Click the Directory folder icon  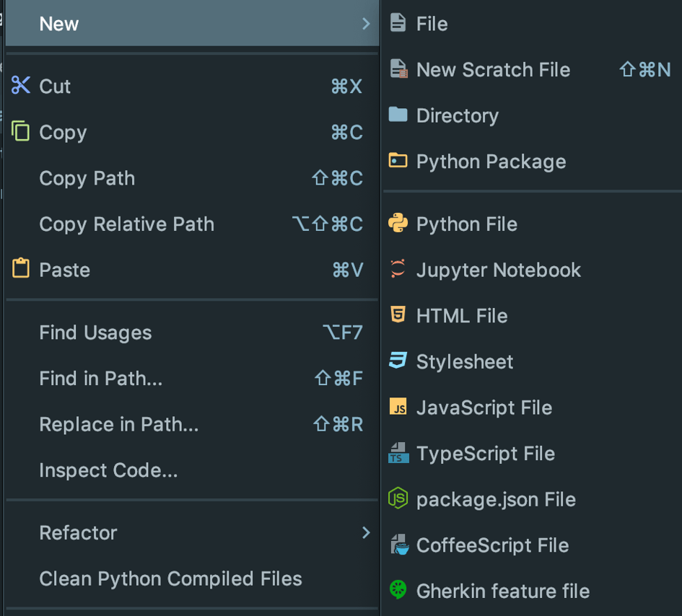tap(398, 115)
